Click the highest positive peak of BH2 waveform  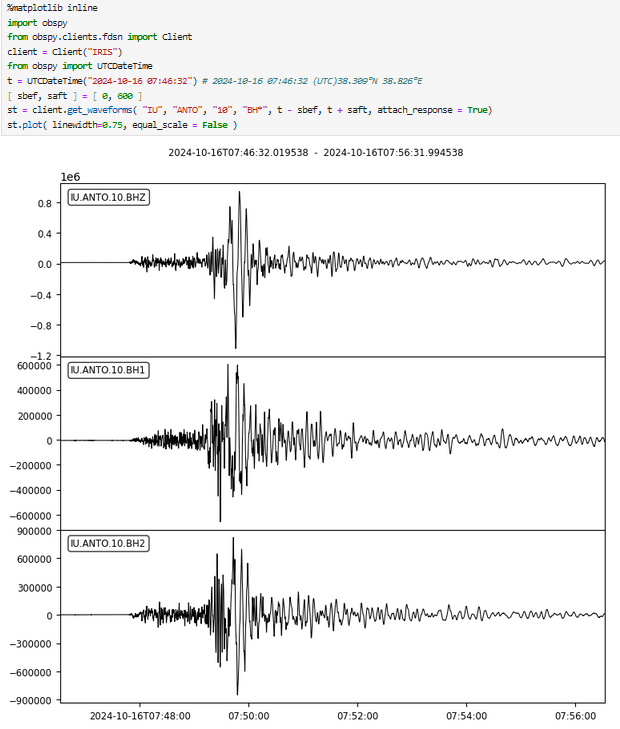pos(233,539)
